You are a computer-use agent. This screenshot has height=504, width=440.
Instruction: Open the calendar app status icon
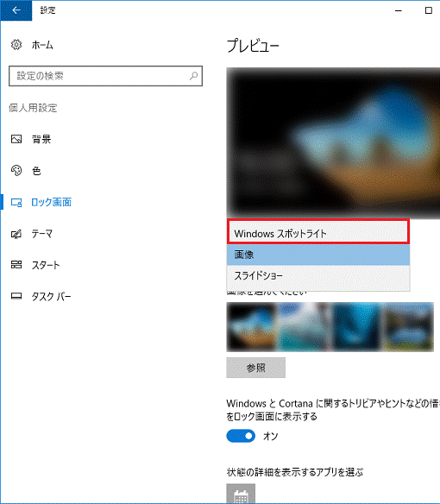point(241,494)
